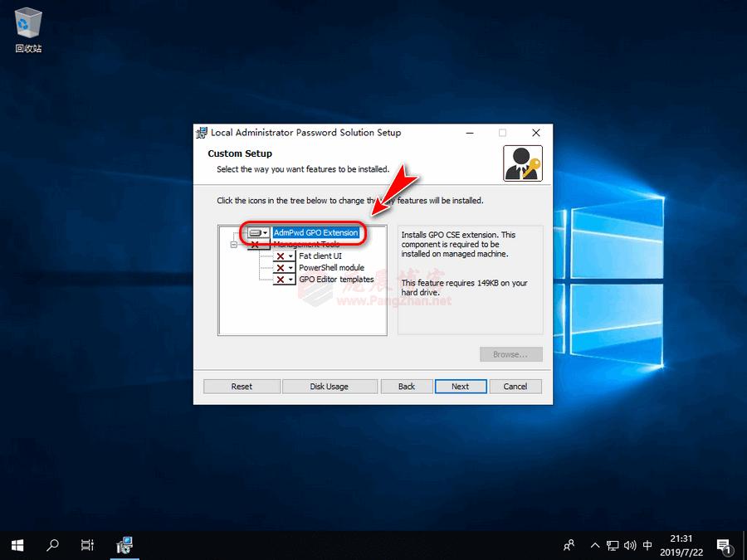Click the Reset button
The width and height of the screenshot is (747, 560).
pyautogui.click(x=241, y=386)
